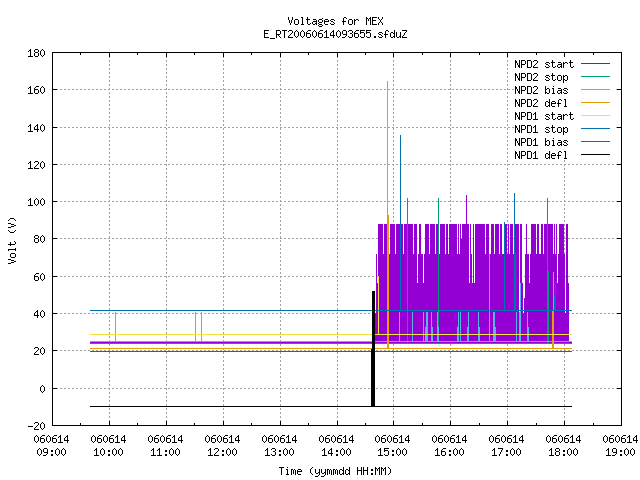Click the blue NPD1 stop legend line
Screen dimensions: 640x480
596,129
